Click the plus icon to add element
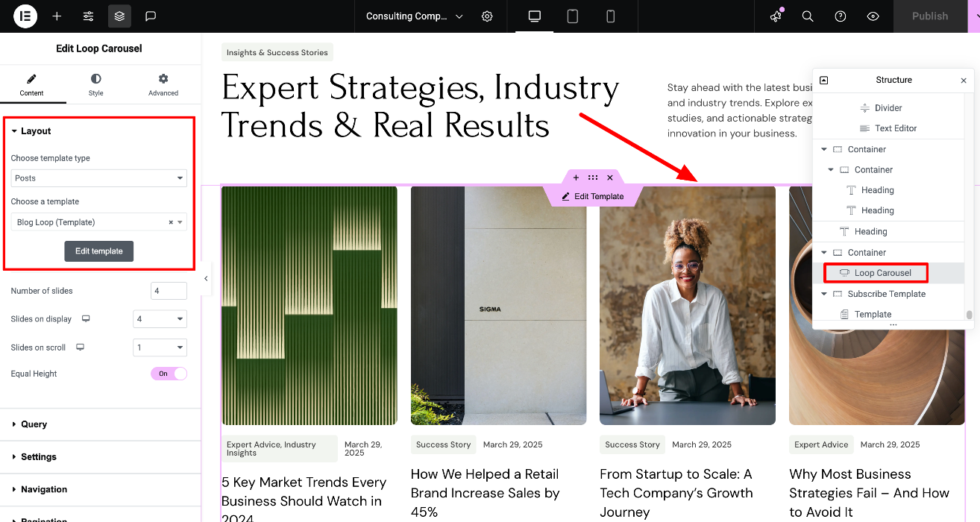Image resolution: width=980 pixels, height=522 pixels. click(x=57, y=16)
